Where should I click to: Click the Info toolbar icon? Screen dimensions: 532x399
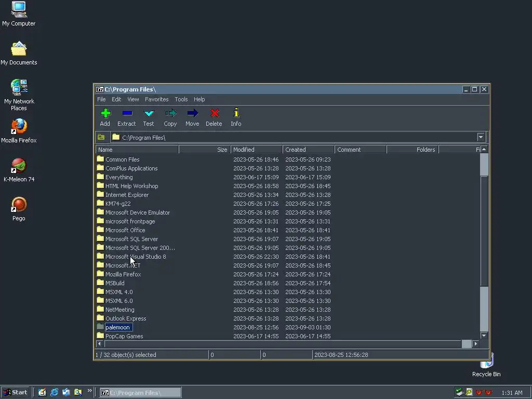coord(236,113)
